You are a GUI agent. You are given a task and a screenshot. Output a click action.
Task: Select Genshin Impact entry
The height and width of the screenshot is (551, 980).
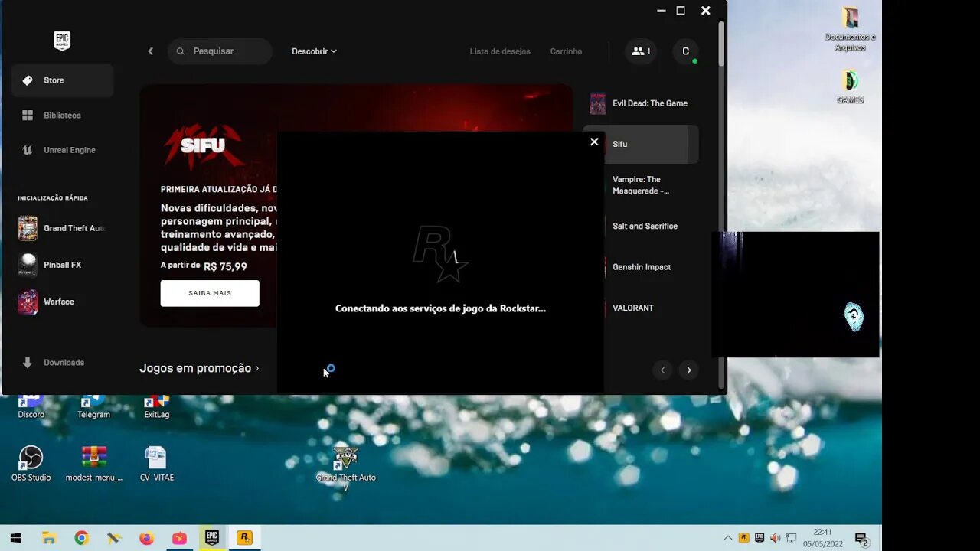(x=641, y=267)
